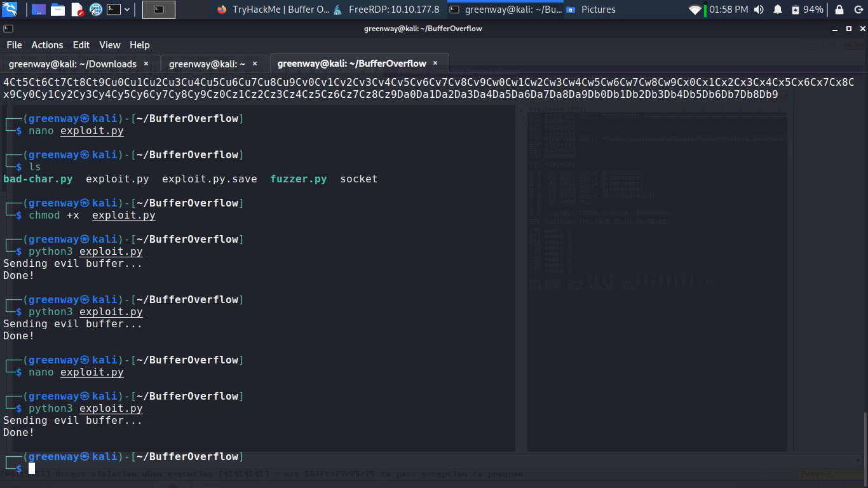The image size is (868, 488).
Task: Expand the terminal launcher dropdown arrow
Action: click(x=128, y=10)
